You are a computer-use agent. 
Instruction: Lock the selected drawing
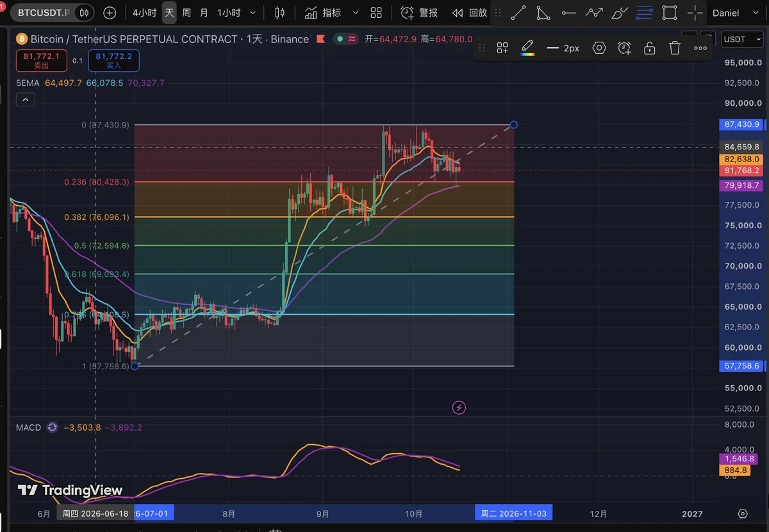coord(649,48)
